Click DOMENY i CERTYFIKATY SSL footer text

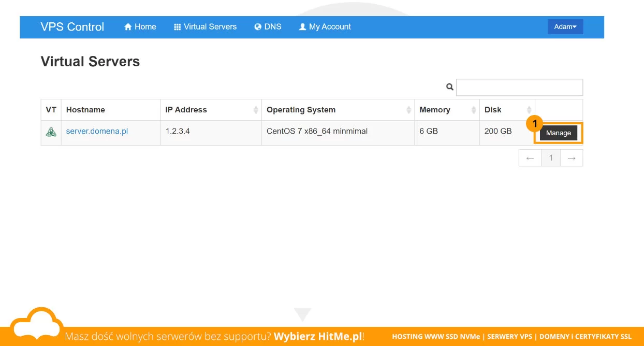(586, 337)
